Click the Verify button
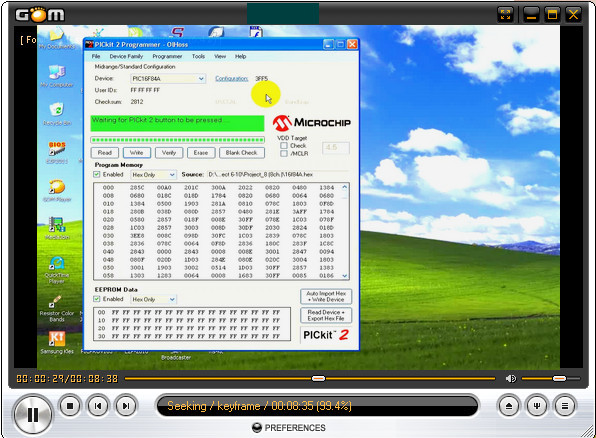This screenshot has width=596, height=438. coord(169,153)
